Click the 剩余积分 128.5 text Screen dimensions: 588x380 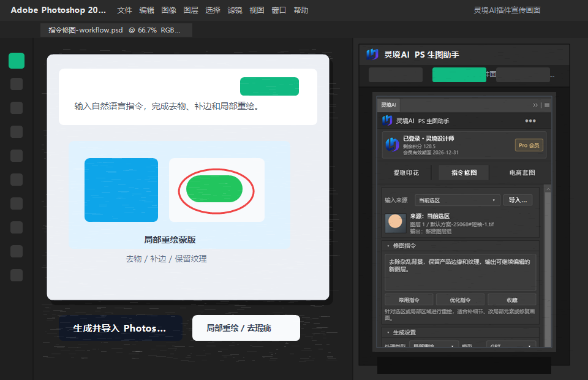419,146
